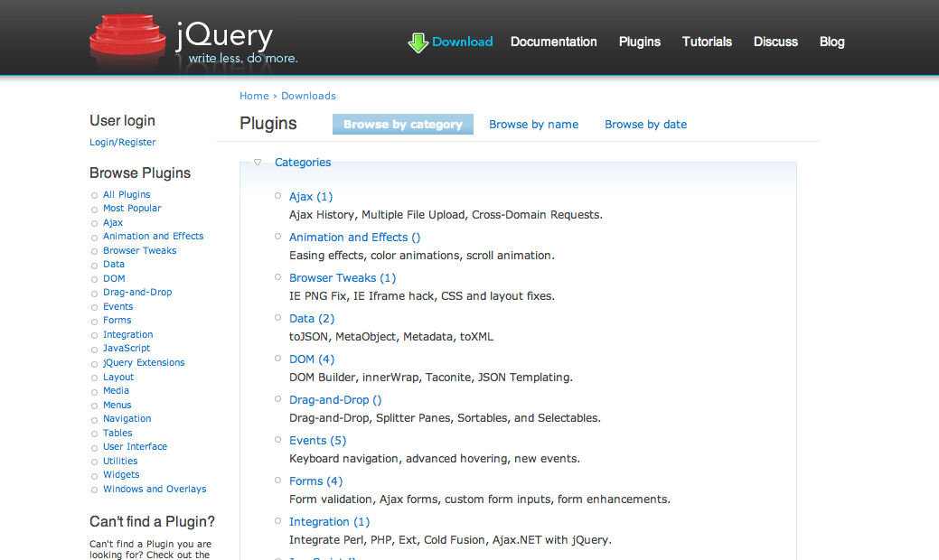Click the Browse Plugins heading

point(140,173)
